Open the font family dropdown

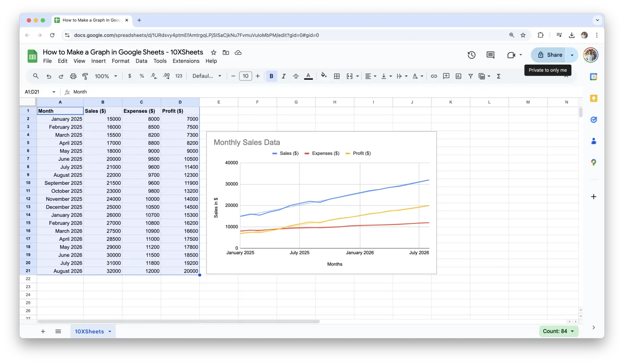(207, 76)
